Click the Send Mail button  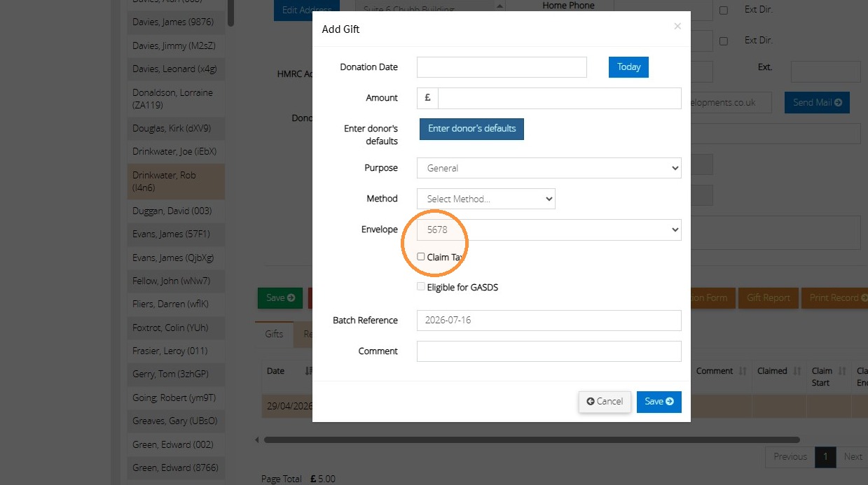tap(817, 102)
